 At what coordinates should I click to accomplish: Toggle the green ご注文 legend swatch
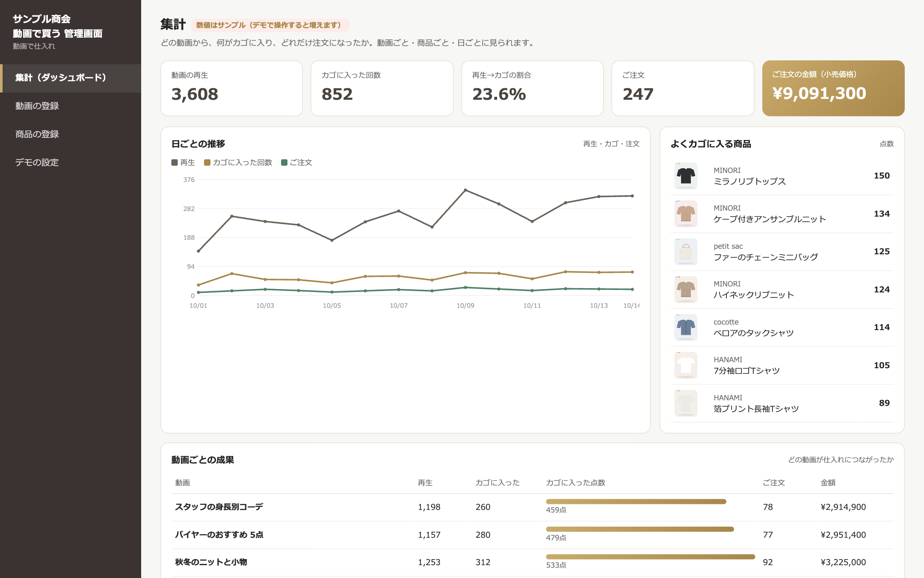[x=284, y=162]
